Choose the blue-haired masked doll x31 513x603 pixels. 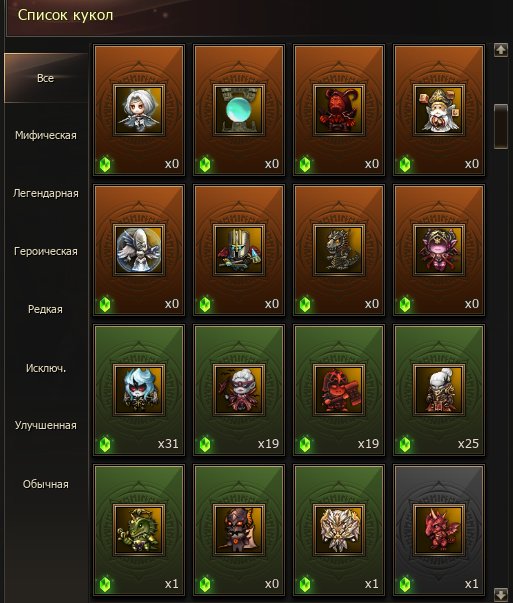click(x=139, y=390)
